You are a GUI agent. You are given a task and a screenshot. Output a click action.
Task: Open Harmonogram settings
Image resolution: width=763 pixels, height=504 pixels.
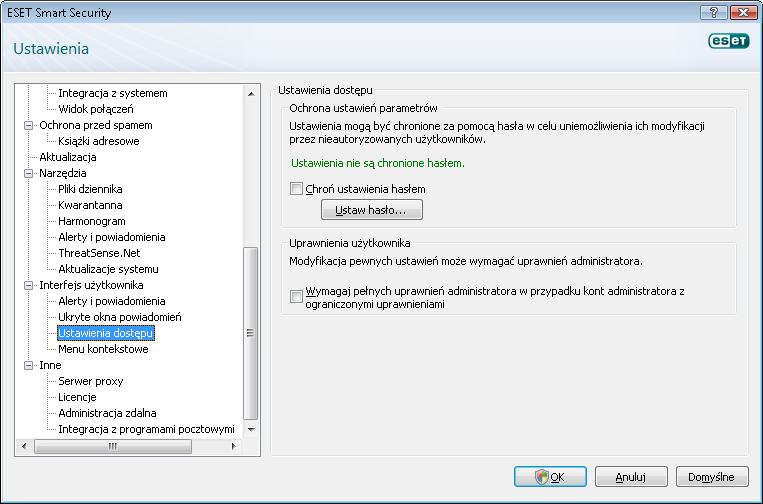coord(92,221)
